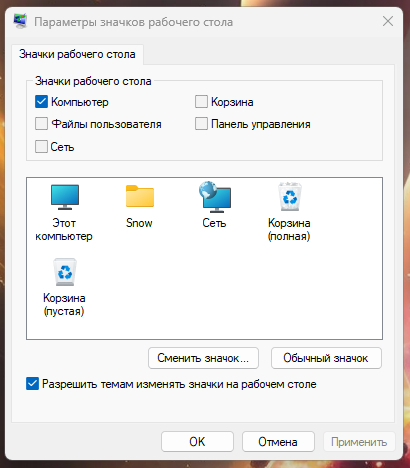Viewport: 410px width, 468px height.
Task: Open the Значки рабочего стола tab
Action: tap(77, 54)
